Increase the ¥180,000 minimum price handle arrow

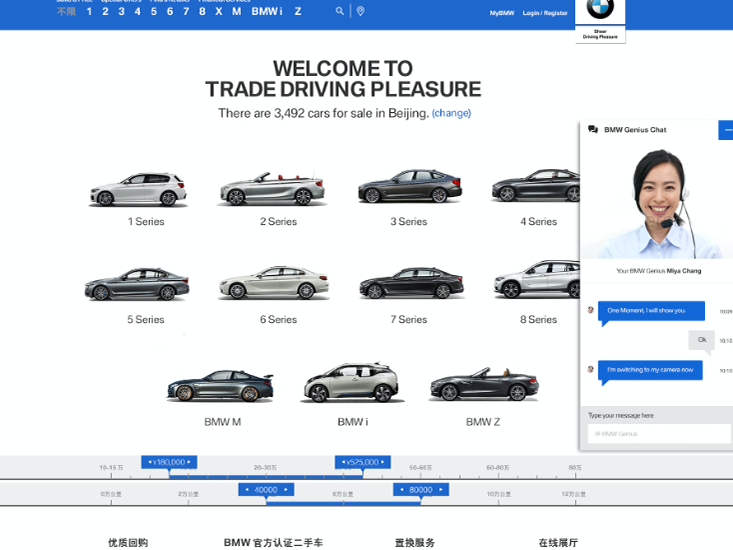(x=189, y=462)
